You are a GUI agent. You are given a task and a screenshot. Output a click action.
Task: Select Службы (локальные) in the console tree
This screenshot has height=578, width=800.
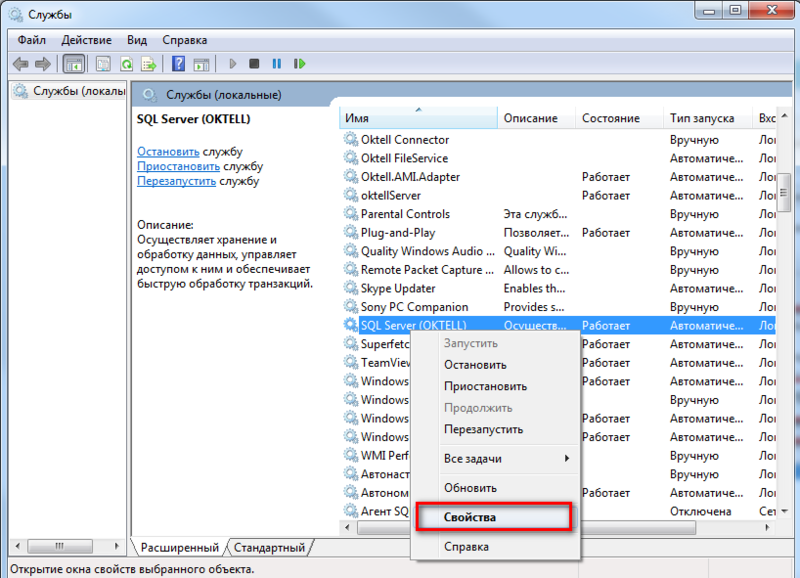[x=69, y=91]
